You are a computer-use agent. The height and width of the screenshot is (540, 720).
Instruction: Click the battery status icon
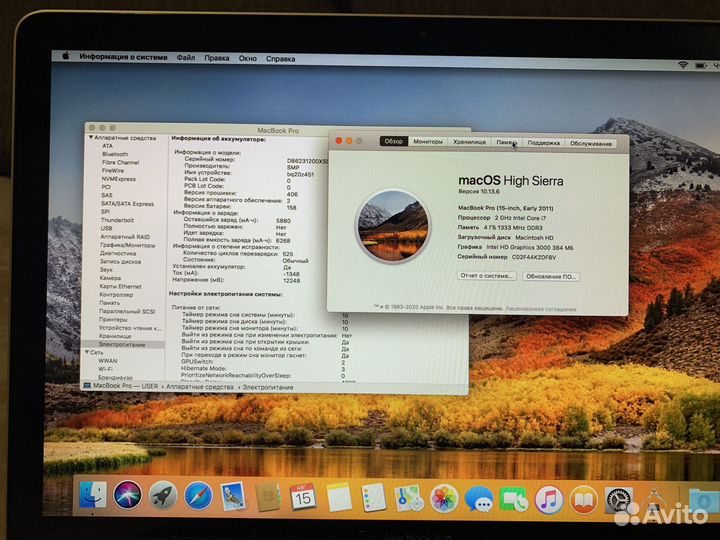tap(701, 66)
